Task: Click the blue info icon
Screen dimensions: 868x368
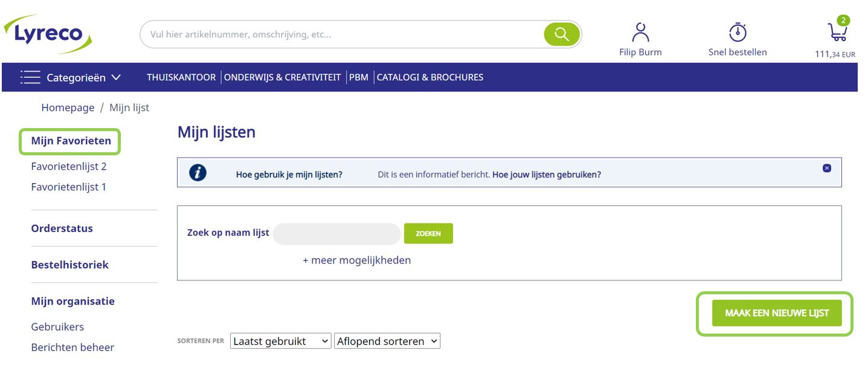Action: [198, 173]
